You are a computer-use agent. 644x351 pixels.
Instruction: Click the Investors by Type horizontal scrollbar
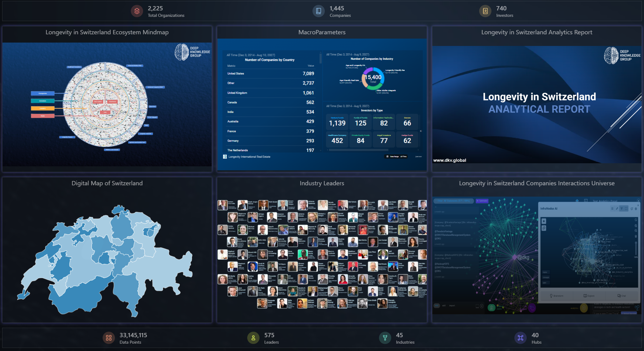[x=358, y=150]
